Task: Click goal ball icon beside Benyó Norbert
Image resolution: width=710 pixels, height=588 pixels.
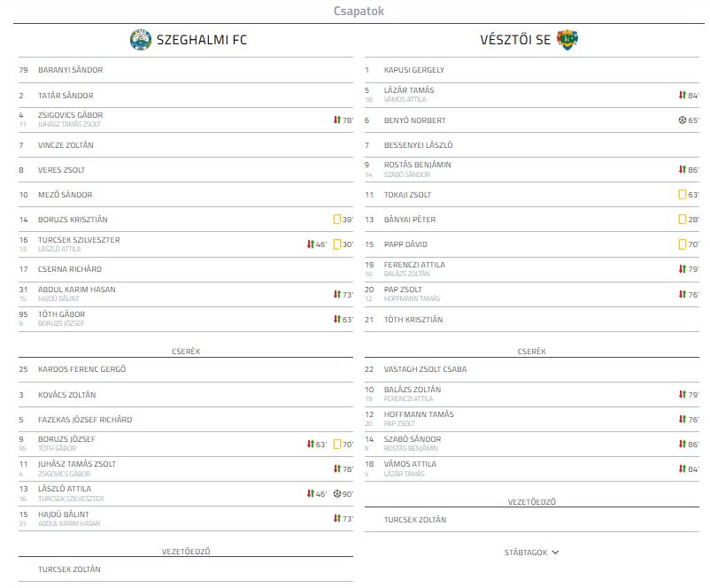Action: pos(682,120)
